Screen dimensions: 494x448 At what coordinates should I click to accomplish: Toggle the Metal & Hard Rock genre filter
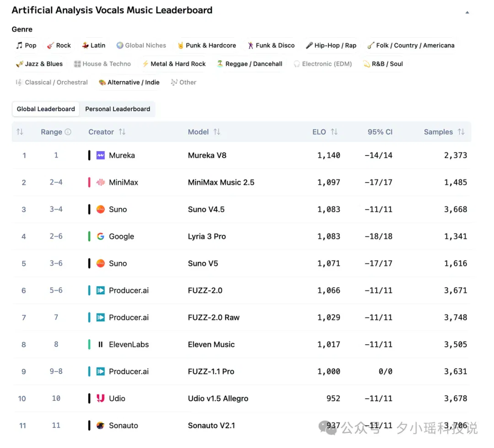[174, 64]
